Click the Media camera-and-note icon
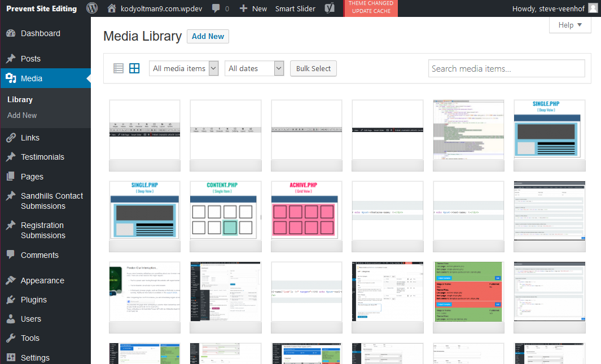The image size is (601, 364). point(11,78)
